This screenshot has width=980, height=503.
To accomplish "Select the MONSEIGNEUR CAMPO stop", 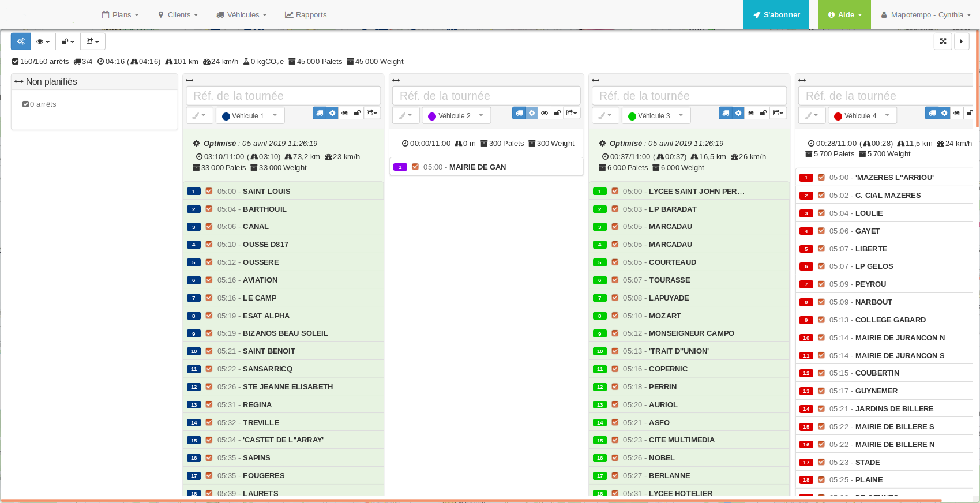I will [689, 333].
